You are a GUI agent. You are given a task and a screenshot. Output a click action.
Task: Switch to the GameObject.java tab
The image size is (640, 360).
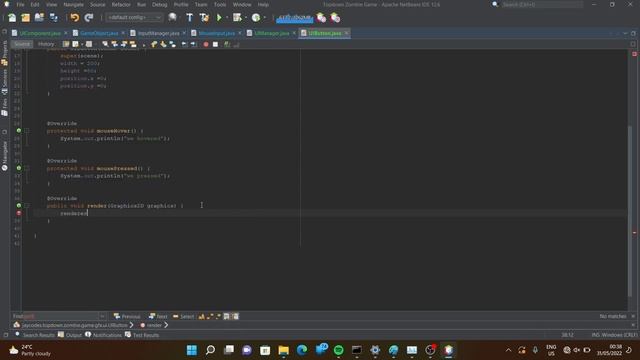pos(99,33)
